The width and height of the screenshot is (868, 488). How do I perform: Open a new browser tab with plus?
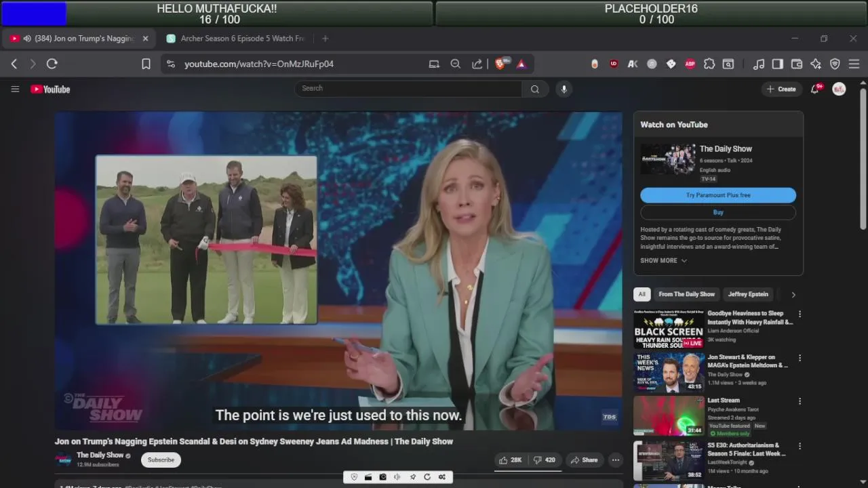point(325,39)
